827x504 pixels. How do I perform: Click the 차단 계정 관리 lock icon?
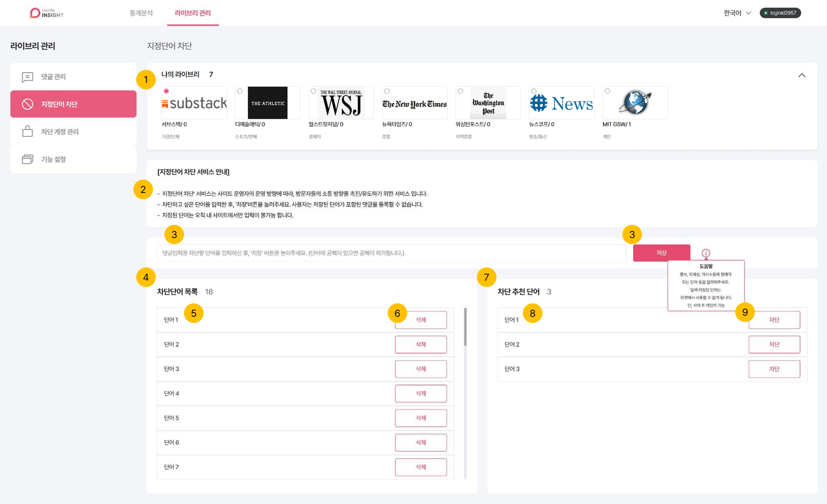click(x=27, y=131)
